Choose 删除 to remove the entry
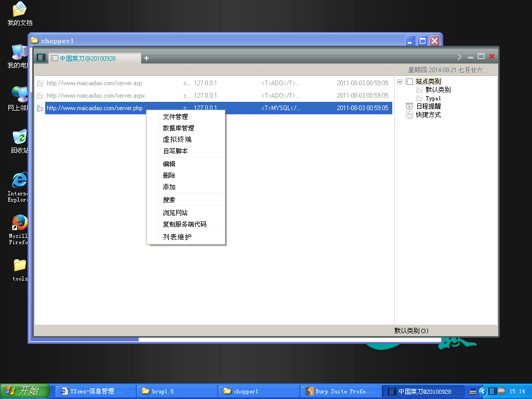This screenshot has width=532, height=399. click(169, 176)
